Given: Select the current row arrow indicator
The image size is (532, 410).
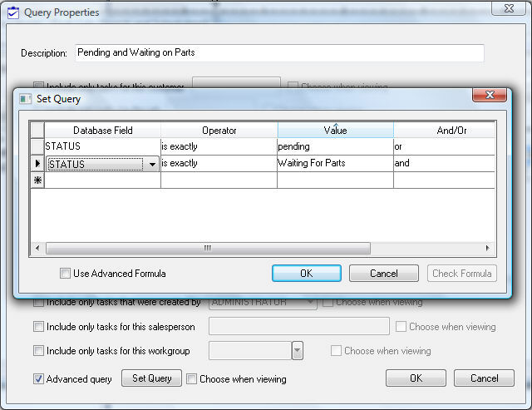Looking at the screenshot, I should click(x=37, y=164).
